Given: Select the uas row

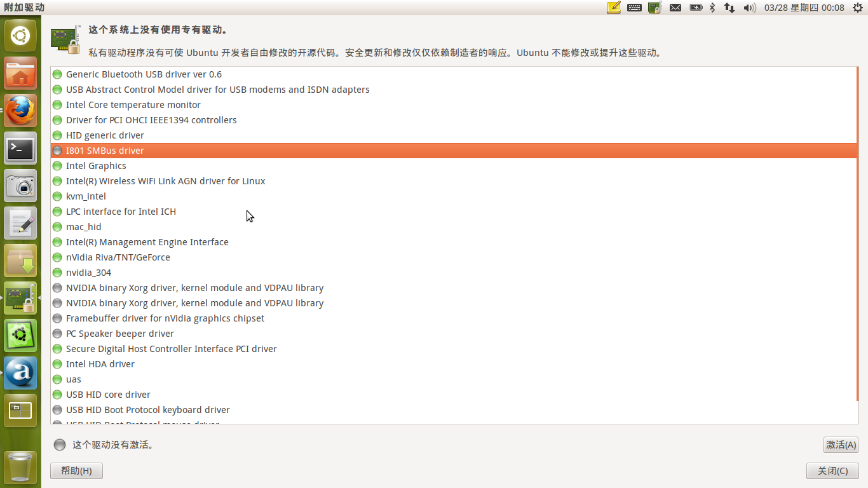Looking at the screenshot, I should point(454,379).
